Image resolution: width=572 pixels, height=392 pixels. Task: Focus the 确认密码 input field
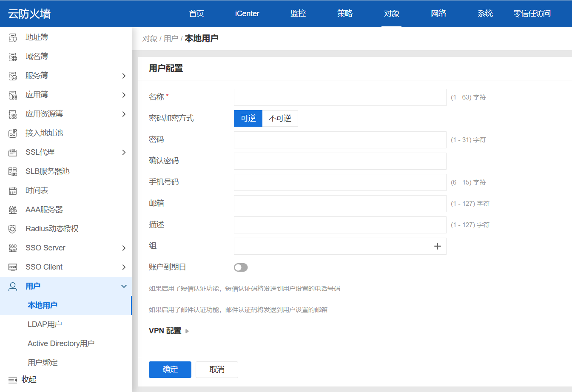[x=340, y=161]
